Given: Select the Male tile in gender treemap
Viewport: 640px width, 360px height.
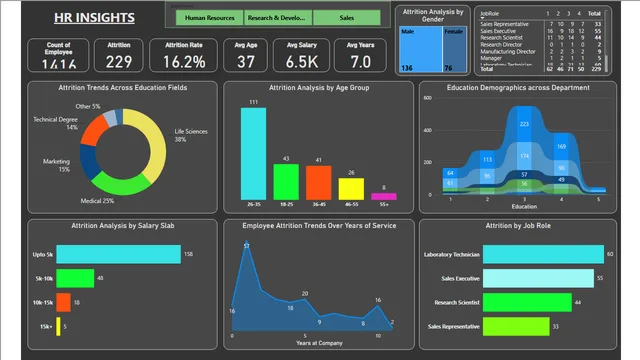Looking at the screenshot, I should click(x=420, y=49).
